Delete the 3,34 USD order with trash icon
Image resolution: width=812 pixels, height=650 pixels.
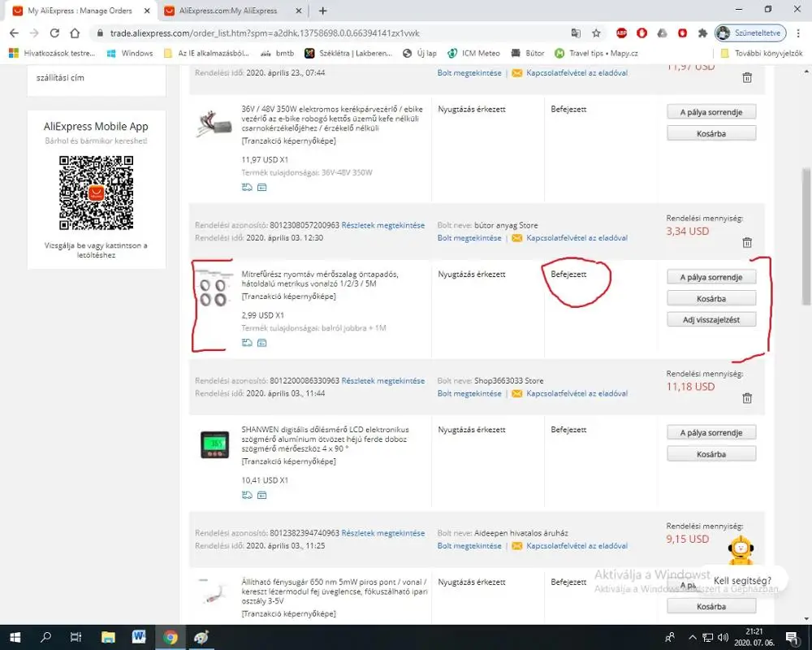(747, 243)
